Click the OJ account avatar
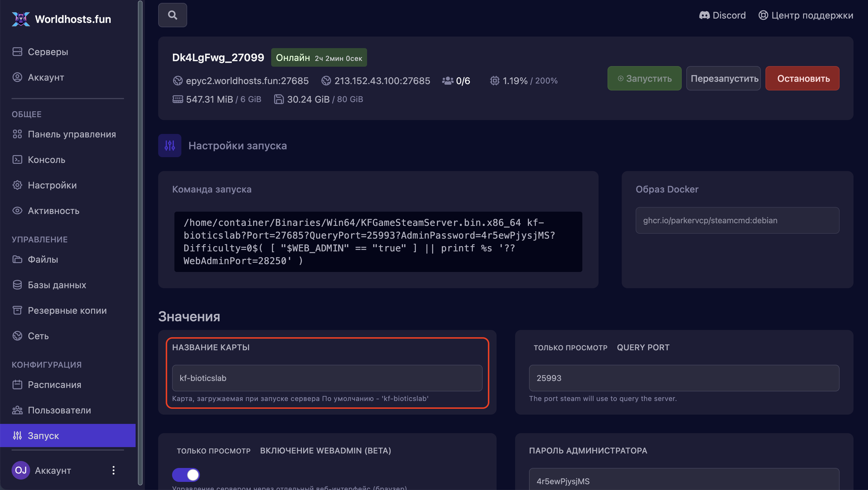868x490 pixels. point(21,470)
